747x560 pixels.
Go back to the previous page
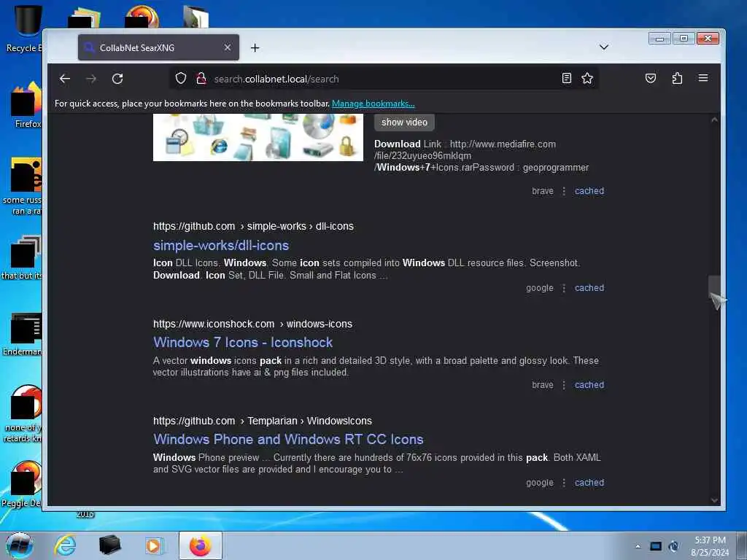pyautogui.click(x=65, y=79)
